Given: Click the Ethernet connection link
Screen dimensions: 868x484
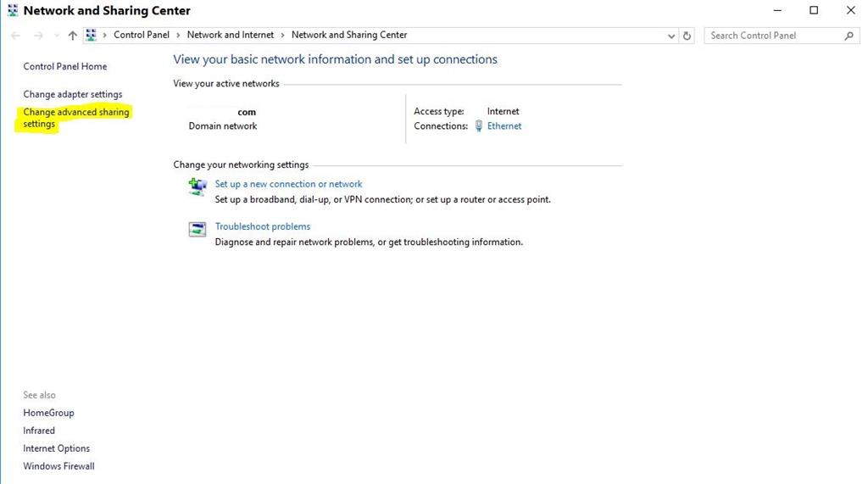Looking at the screenshot, I should (x=504, y=126).
